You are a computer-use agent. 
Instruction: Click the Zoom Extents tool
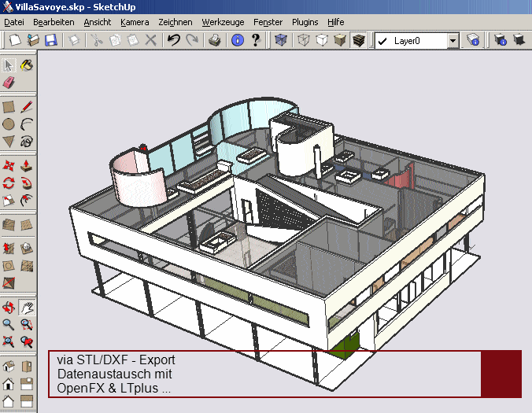[x=9, y=341]
